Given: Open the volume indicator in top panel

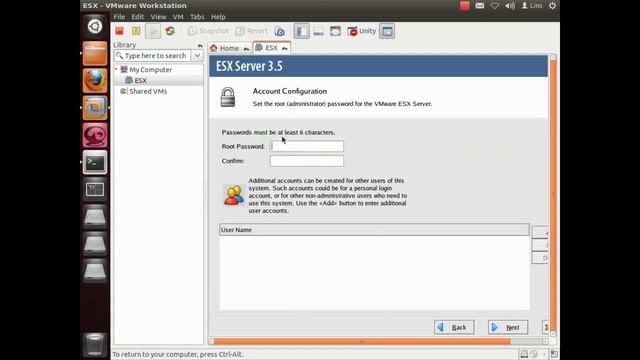Looking at the screenshot, I should 510,6.
